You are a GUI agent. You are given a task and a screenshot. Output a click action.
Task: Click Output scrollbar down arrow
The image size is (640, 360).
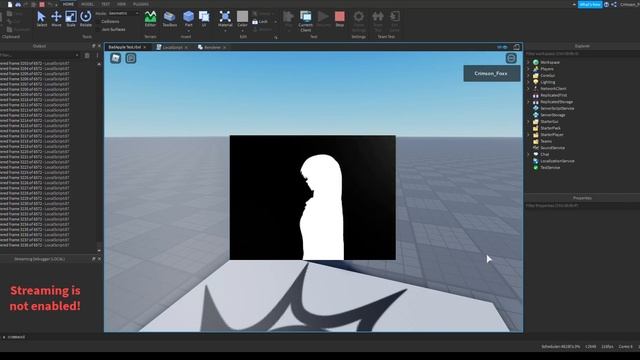coord(99,251)
